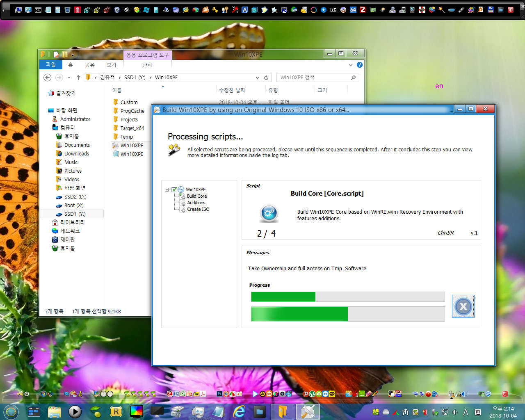This screenshot has width=525, height=420.
Task: Open the Start orb on taskbar
Action: point(11,411)
